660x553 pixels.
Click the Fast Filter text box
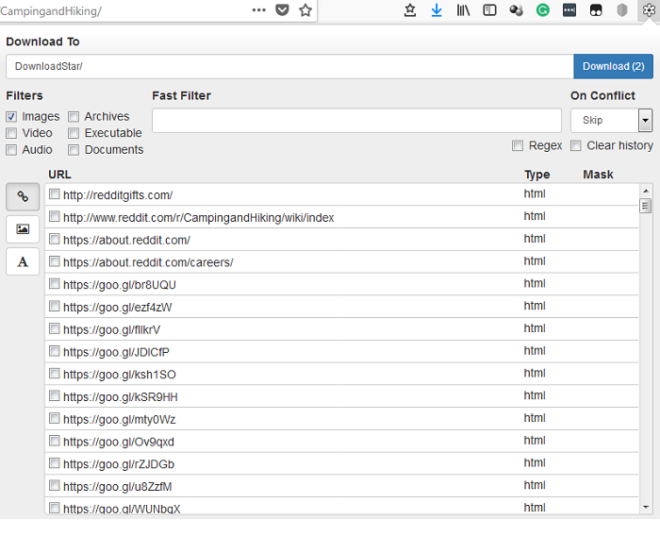point(357,120)
